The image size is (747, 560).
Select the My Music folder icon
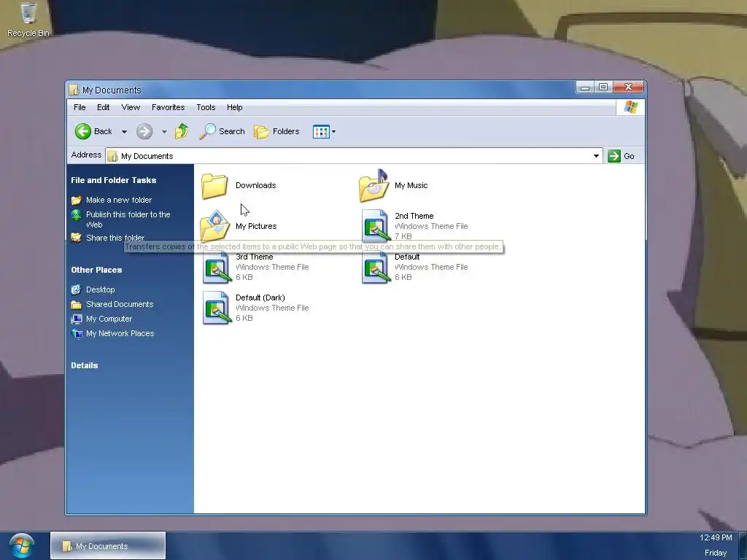point(374,185)
